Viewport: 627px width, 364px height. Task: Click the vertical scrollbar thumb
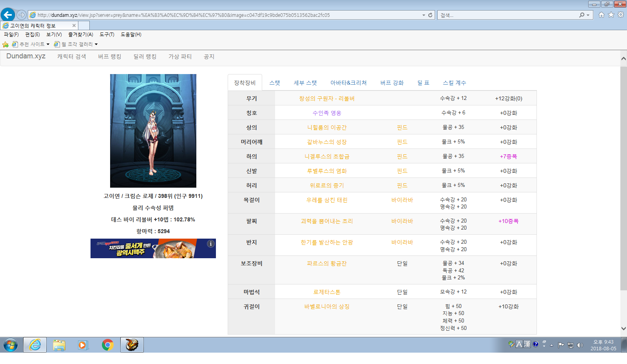(x=623, y=178)
